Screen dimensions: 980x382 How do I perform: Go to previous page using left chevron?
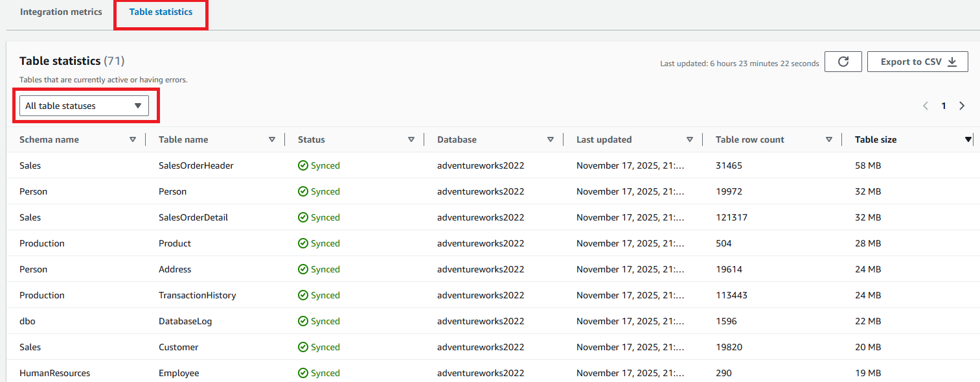click(926, 106)
